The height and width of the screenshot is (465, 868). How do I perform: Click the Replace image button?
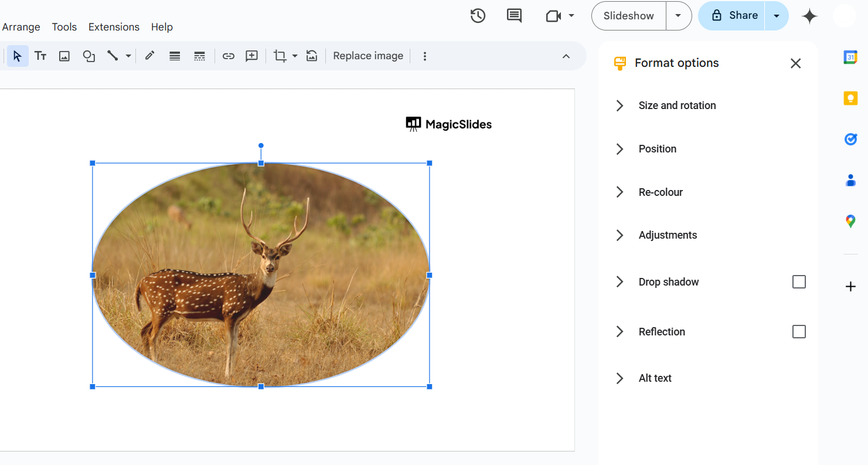coord(368,56)
